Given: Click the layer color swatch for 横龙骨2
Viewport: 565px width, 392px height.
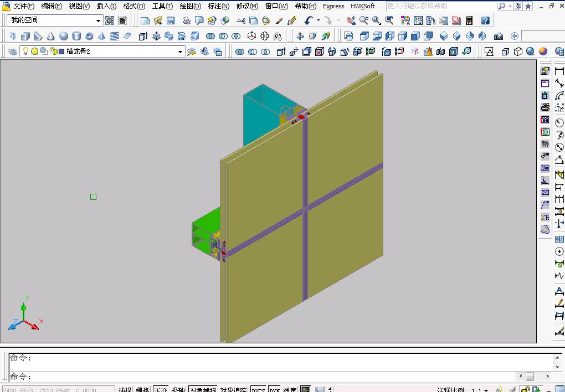Looking at the screenshot, I should pos(61,51).
